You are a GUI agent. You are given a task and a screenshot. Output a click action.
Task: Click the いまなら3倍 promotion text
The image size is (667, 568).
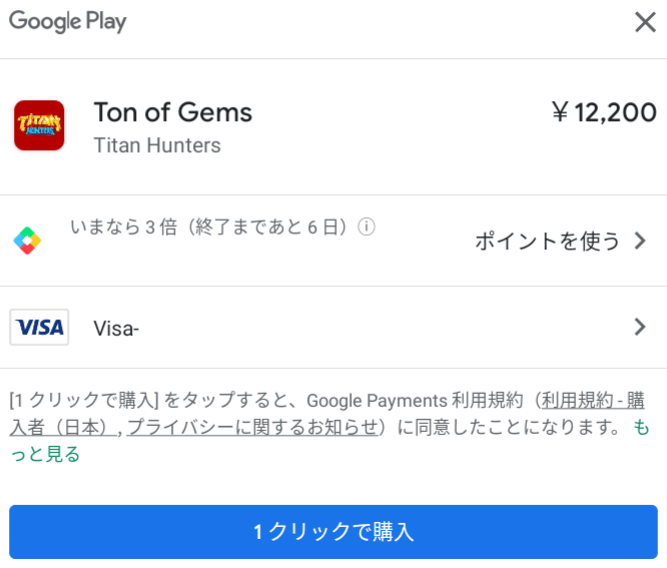(208, 227)
